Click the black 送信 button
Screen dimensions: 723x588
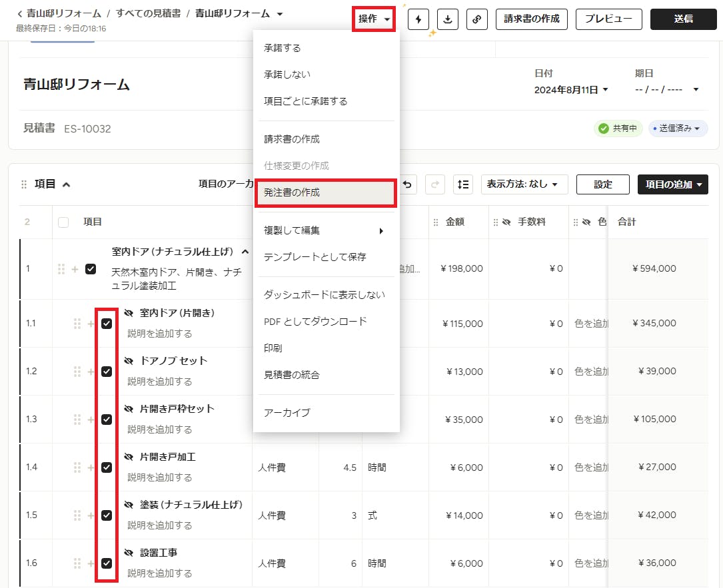pos(683,19)
